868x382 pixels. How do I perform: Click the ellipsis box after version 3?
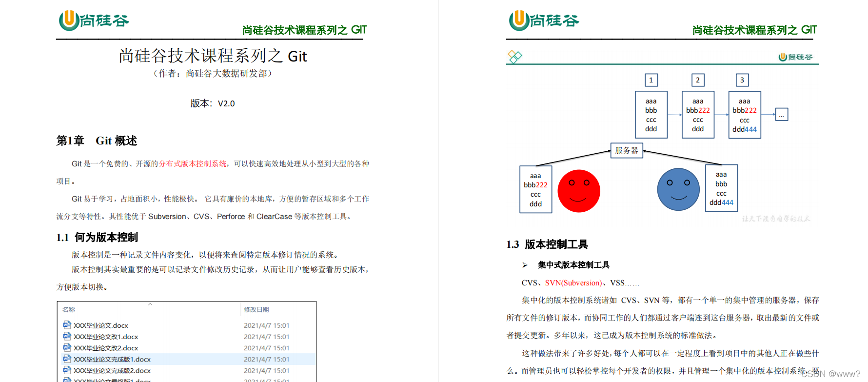click(x=782, y=115)
